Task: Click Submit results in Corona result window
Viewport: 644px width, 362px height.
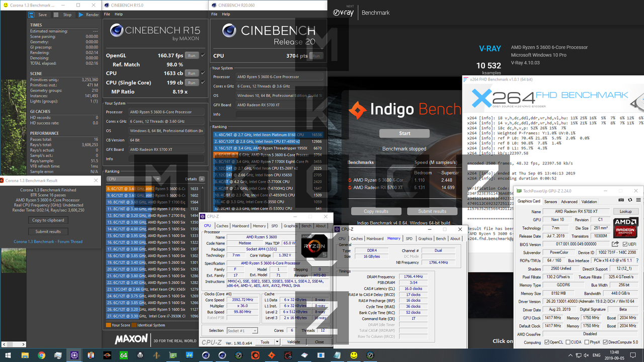Action: click(48, 231)
